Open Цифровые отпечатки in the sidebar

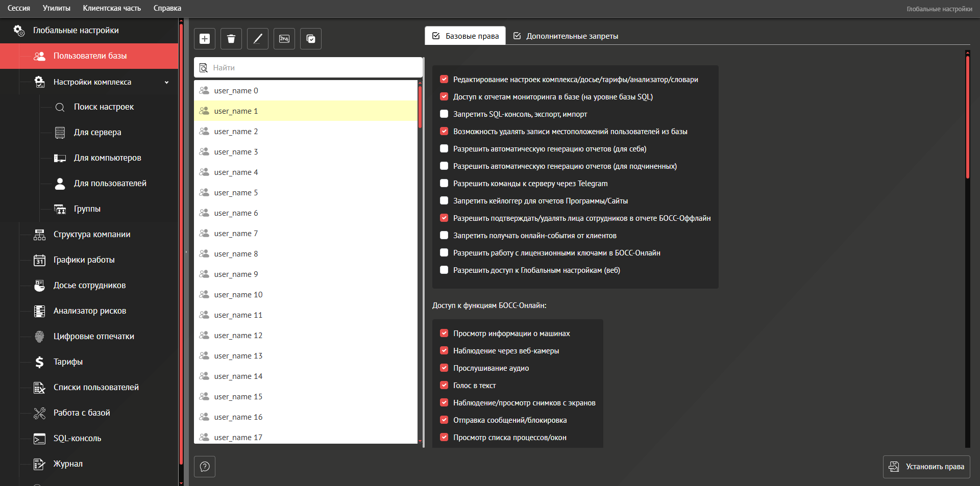pyautogui.click(x=93, y=337)
